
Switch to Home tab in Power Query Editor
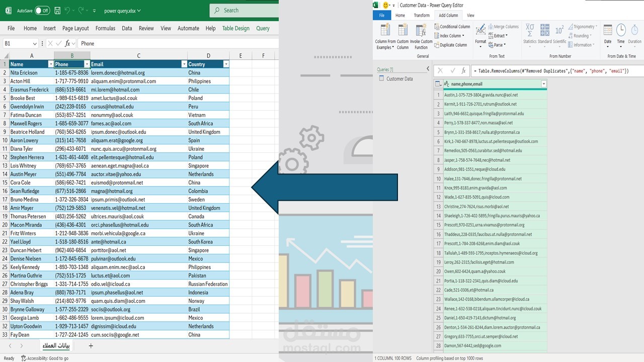click(x=400, y=16)
